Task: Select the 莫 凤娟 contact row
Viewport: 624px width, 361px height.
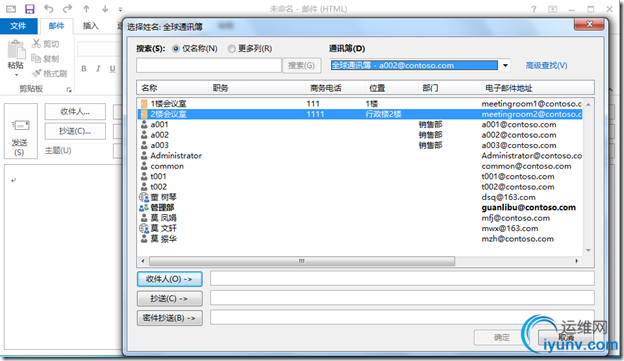Action: pyautogui.click(x=360, y=218)
